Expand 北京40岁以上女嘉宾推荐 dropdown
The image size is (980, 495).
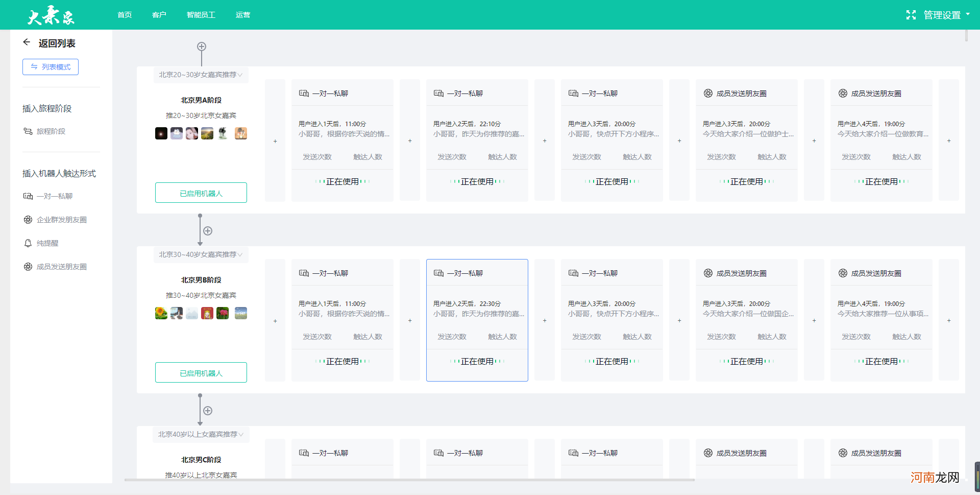pos(201,434)
